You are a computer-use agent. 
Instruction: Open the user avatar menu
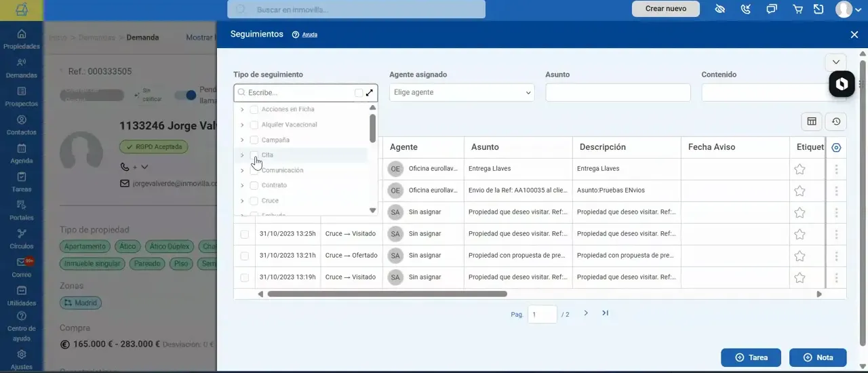pos(848,9)
